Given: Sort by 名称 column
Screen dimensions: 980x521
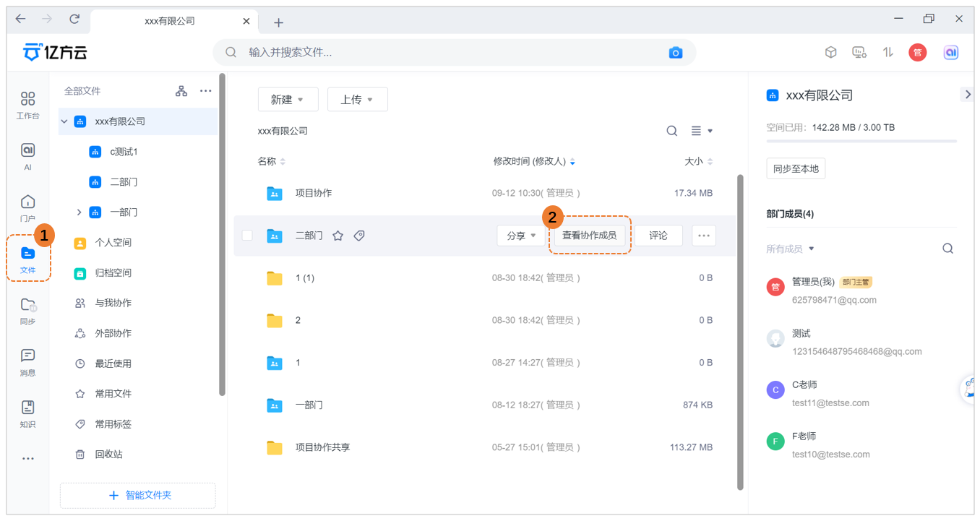Looking at the screenshot, I should (272, 161).
